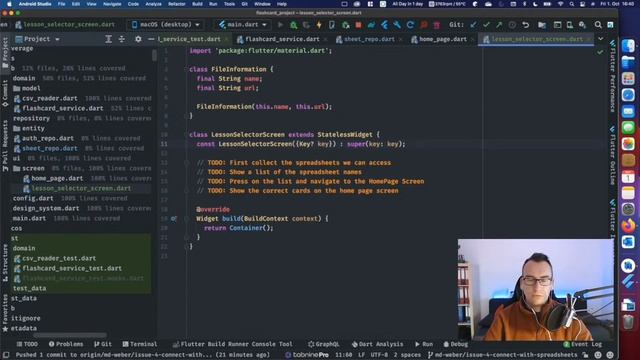Viewport: 640px width, 360px height.
Task: Open the Commit sidebar tool tab
Action: coord(5,93)
